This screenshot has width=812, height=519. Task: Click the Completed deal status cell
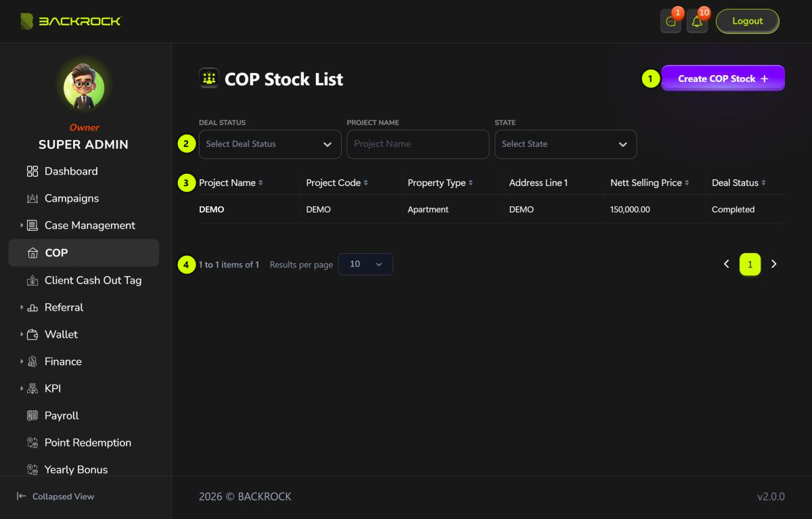pos(733,210)
